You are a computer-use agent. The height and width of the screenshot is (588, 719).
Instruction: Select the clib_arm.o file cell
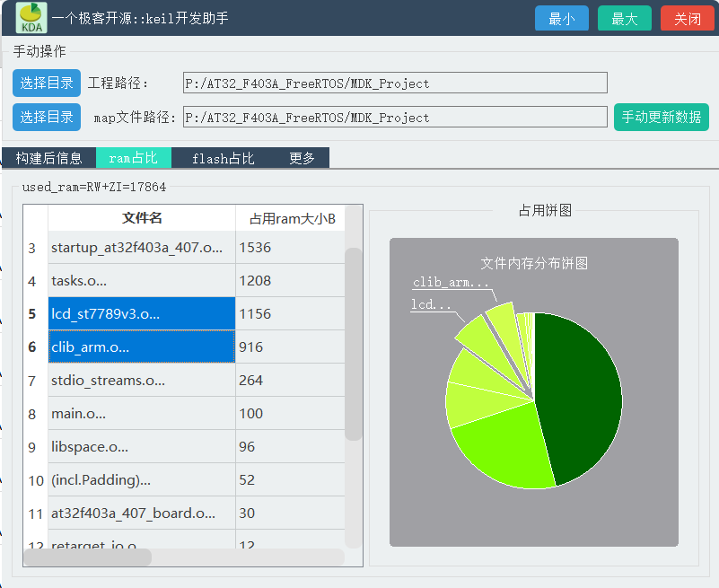142,347
